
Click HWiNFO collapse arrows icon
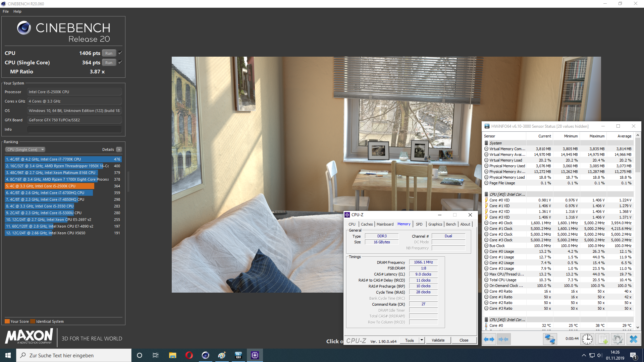(x=503, y=339)
